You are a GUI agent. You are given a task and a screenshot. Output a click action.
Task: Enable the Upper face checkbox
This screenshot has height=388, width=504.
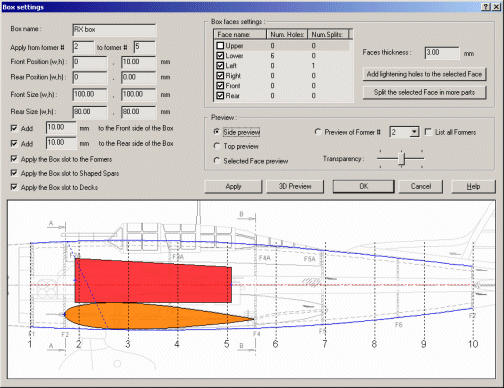tap(220, 46)
